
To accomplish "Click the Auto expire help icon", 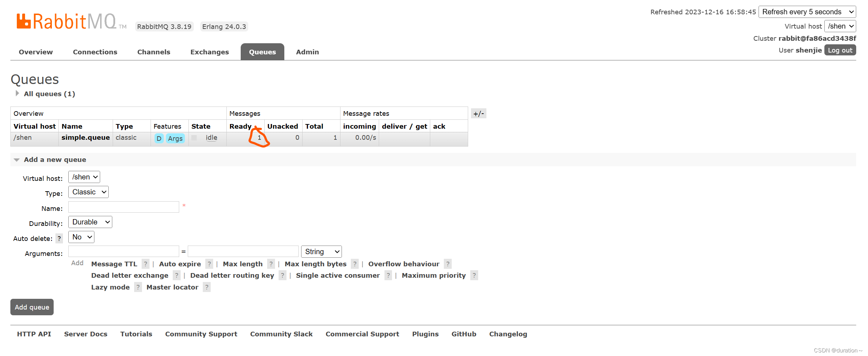I will click(x=209, y=264).
